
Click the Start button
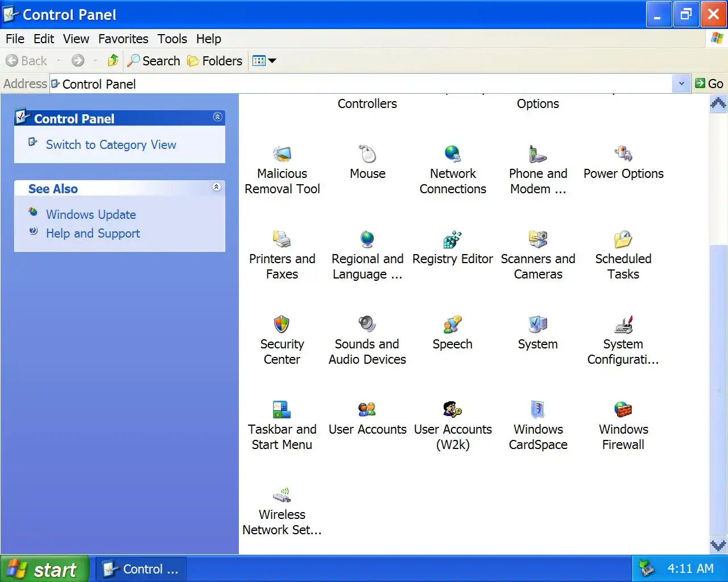[44, 569]
